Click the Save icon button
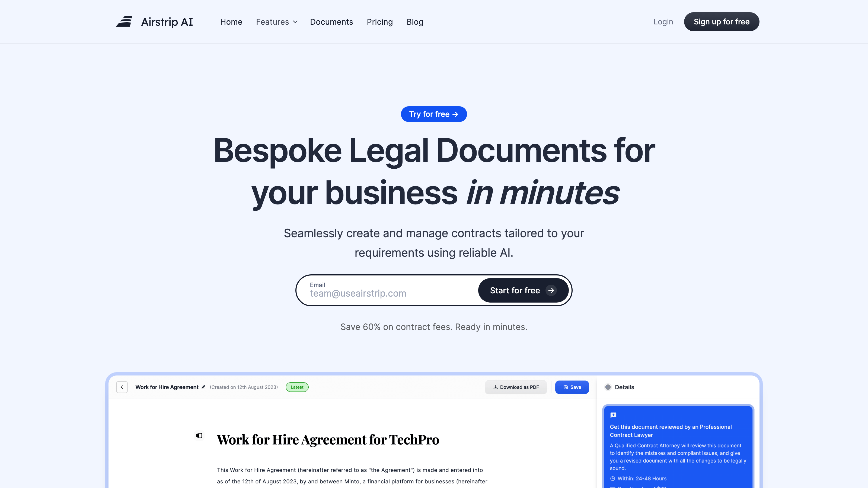Viewport: 868px width, 488px height. coord(571,387)
